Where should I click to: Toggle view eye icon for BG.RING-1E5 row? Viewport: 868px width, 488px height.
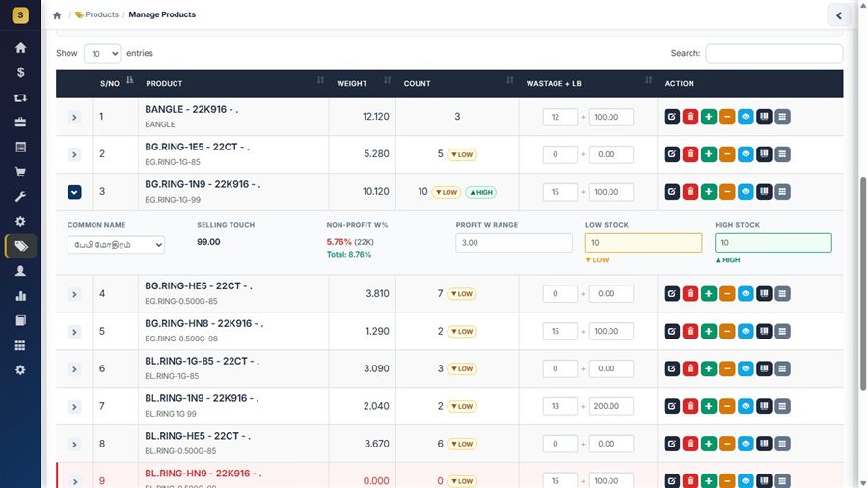coord(746,154)
